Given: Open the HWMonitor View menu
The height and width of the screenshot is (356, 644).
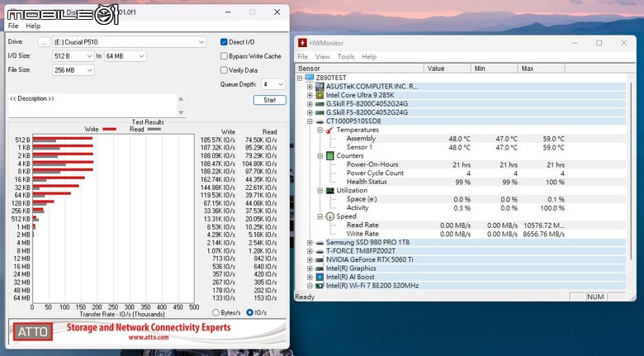Looking at the screenshot, I should [322, 57].
